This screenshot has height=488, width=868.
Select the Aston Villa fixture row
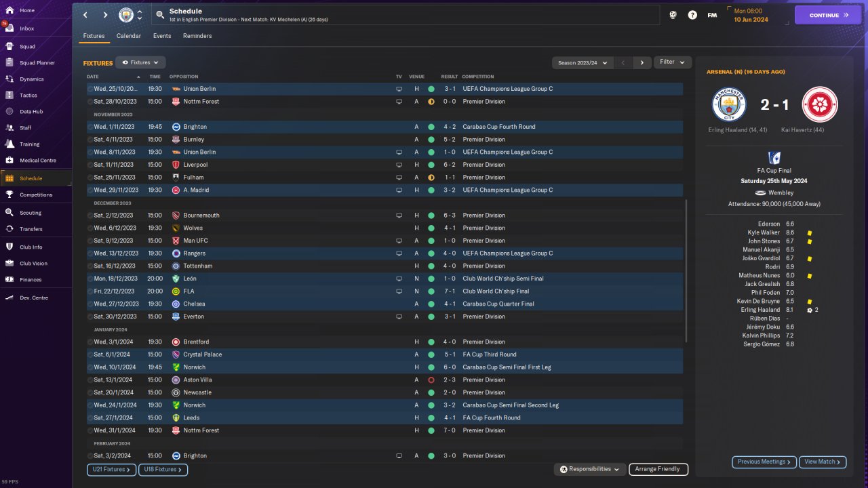(384, 380)
